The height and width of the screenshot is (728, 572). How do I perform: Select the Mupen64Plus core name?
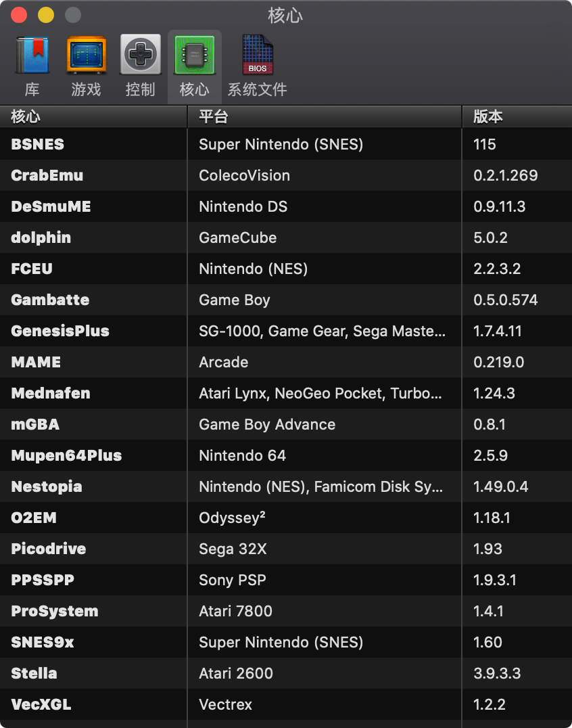pyautogui.click(x=66, y=455)
